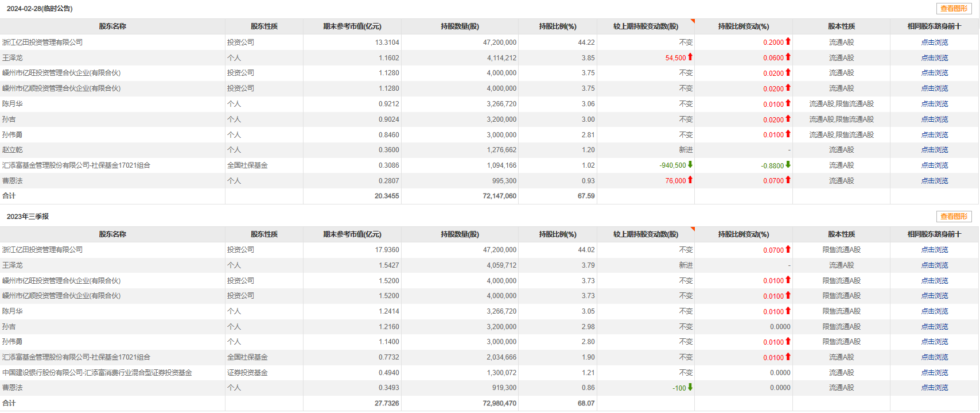Image resolution: width=980 pixels, height=413 pixels.
Task: Click the red up arrow beside 54,500
Action: point(690,57)
